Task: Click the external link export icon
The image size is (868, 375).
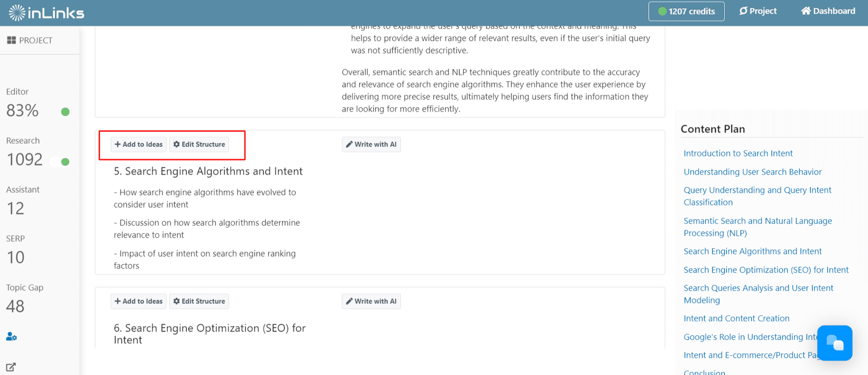Action: pyautogui.click(x=11, y=367)
